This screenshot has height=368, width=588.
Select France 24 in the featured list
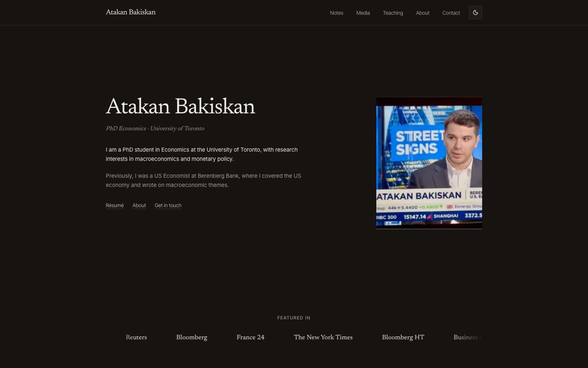click(x=251, y=337)
